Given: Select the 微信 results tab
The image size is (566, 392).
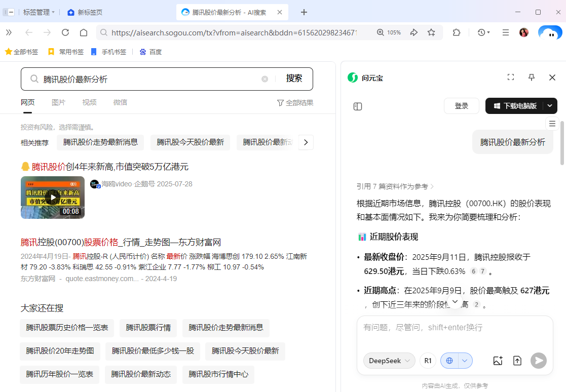Looking at the screenshot, I should point(120,102).
